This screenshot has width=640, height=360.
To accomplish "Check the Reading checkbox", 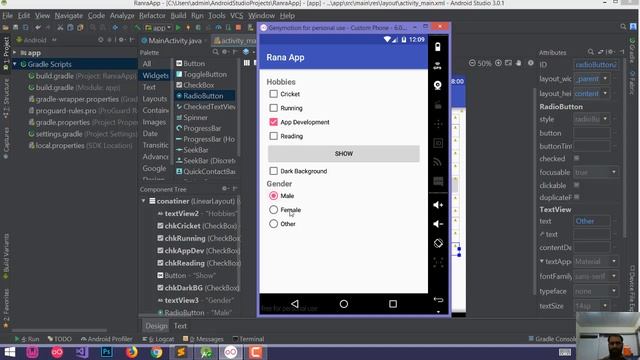I will (273, 136).
